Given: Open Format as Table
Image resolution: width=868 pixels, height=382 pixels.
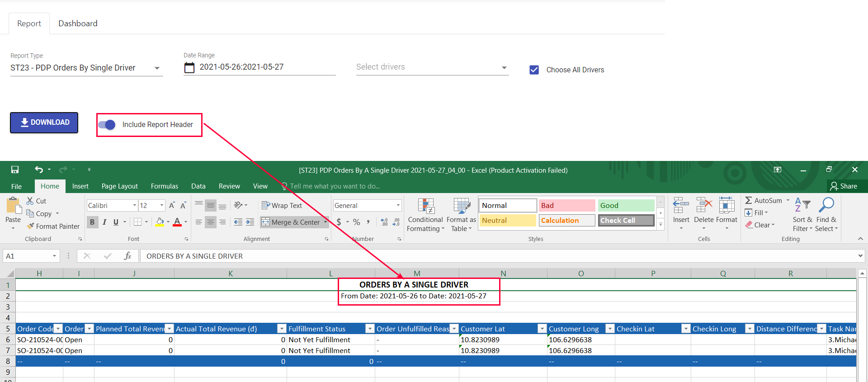Looking at the screenshot, I should (x=461, y=215).
